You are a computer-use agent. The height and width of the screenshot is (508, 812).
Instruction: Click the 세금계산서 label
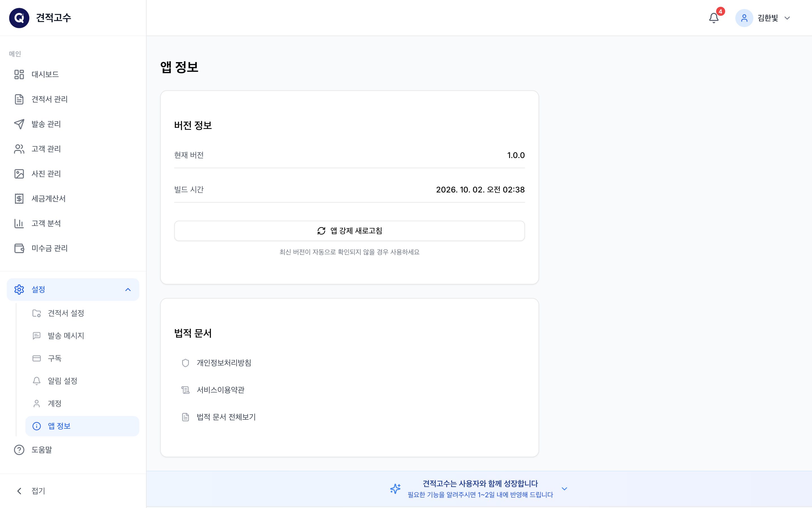tap(49, 199)
